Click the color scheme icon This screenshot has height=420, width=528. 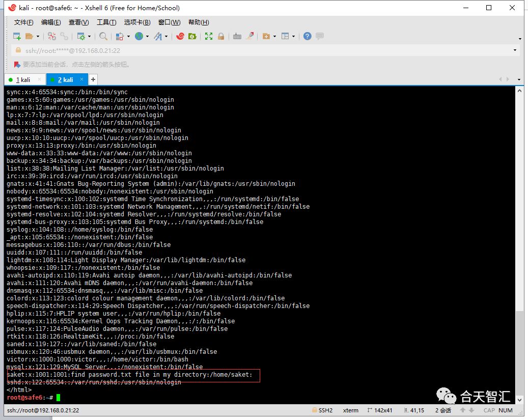120,36
